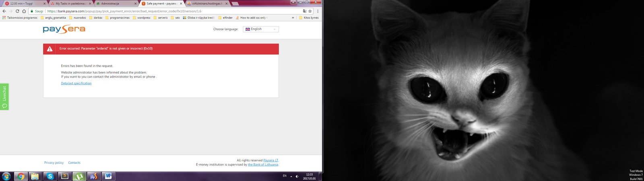Follow the Paysera LT footer link
The height and width of the screenshot is (181, 644).
(x=271, y=160)
